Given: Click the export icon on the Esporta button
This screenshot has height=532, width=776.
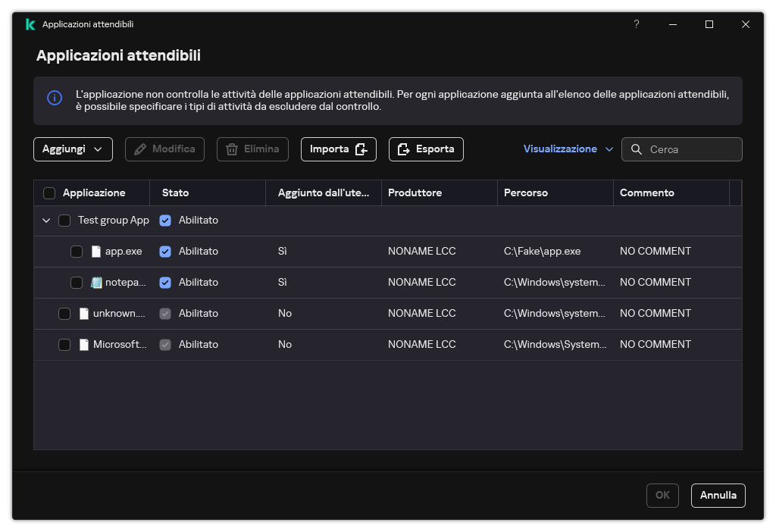Looking at the screenshot, I should tap(402, 149).
